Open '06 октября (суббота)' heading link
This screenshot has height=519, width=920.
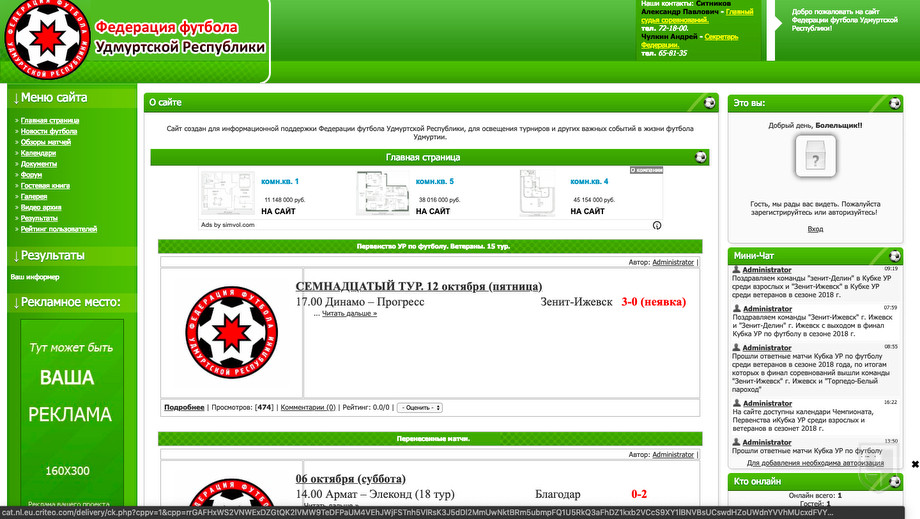(350, 479)
